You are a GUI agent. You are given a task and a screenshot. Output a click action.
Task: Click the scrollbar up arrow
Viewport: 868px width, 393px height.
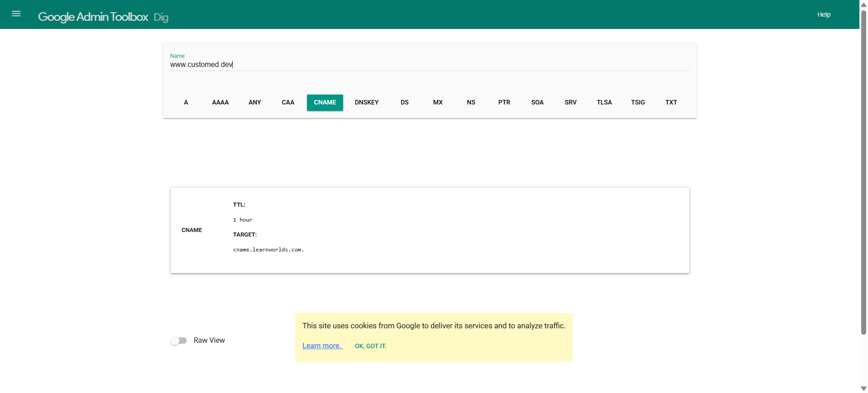click(x=863, y=5)
